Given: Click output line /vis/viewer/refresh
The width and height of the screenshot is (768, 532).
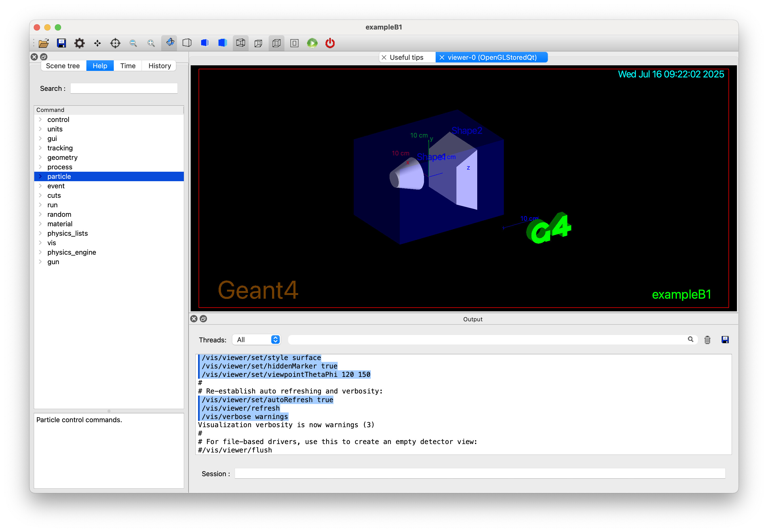Looking at the screenshot, I should click(x=241, y=408).
